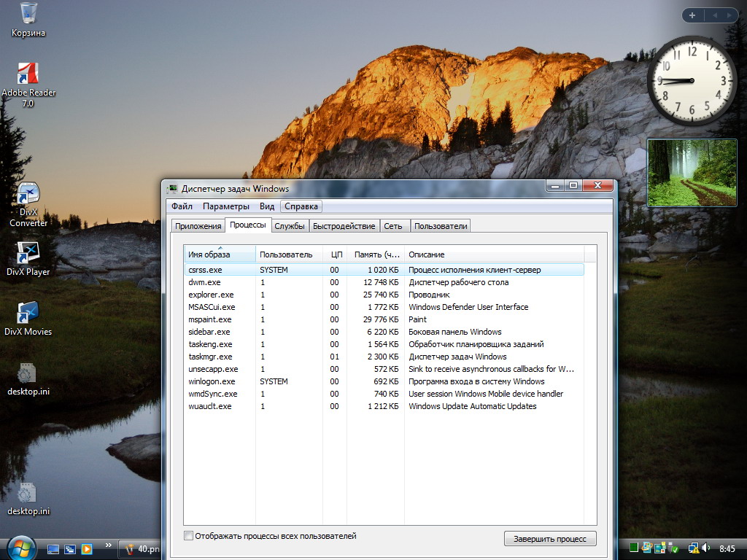
Task: Open the Recycle Bin (Корзина) desktop icon
Action: point(28,20)
